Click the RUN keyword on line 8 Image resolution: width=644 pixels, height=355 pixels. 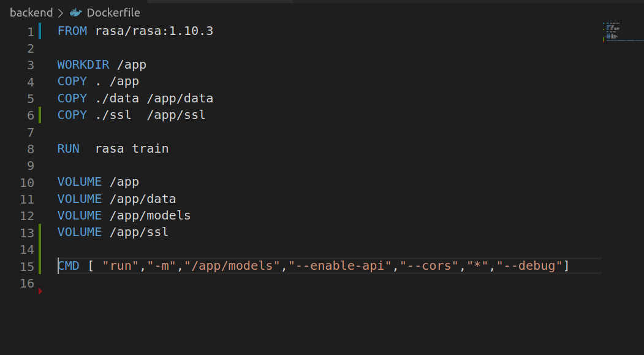pyautogui.click(x=69, y=148)
